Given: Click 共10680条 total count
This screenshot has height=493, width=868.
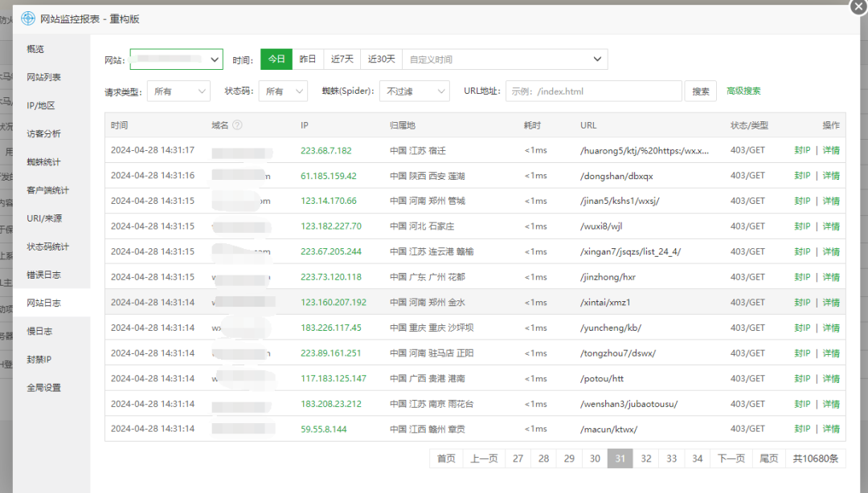Looking at the screenshot, I should (816, 458).
